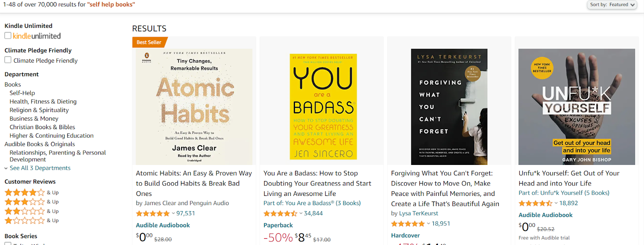Click the Atomic Habits star rating
The height and width of the screenshot is (245, 644).
tap(153, 213)
